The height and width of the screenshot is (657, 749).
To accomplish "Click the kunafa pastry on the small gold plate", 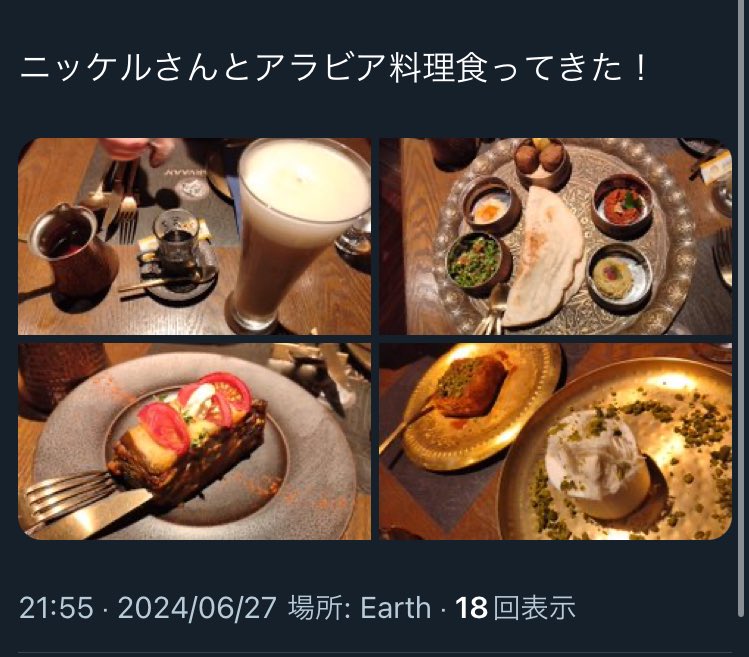I will coord(473,386).
